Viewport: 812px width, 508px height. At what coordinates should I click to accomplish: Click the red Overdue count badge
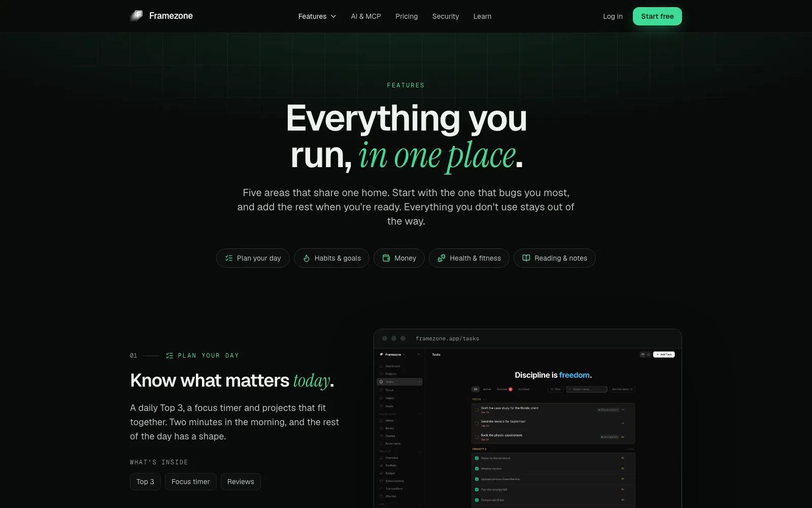pos(511,389)
